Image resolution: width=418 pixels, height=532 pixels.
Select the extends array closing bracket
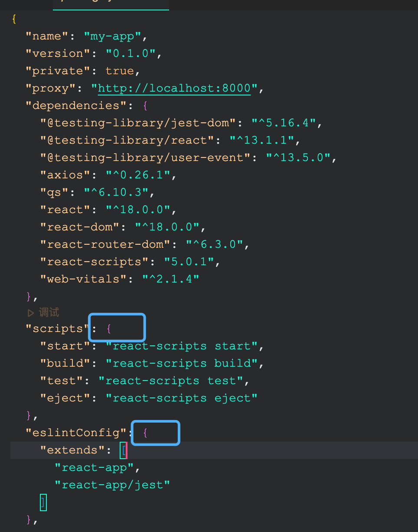43,502
